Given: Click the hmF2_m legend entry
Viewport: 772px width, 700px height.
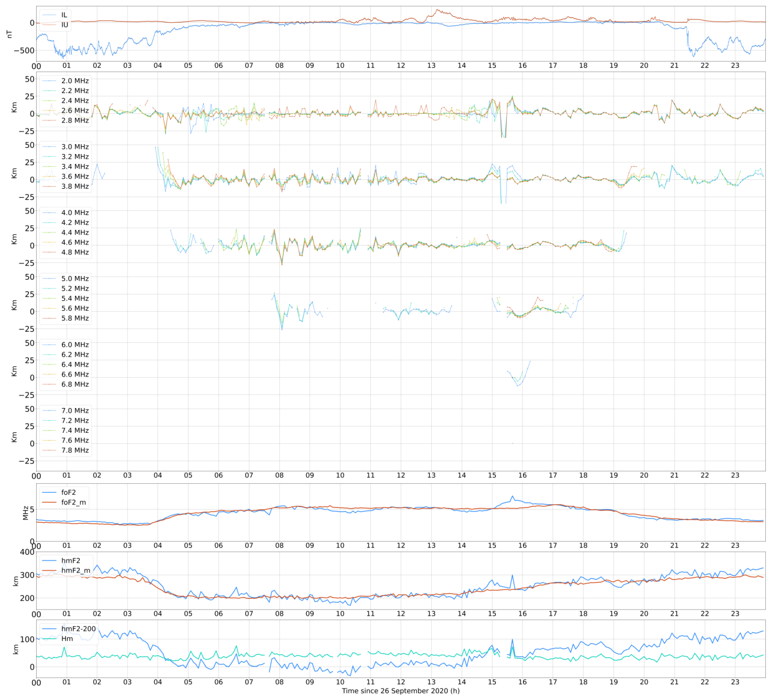Looking at the screenshot, I should [x=75, y=571].
